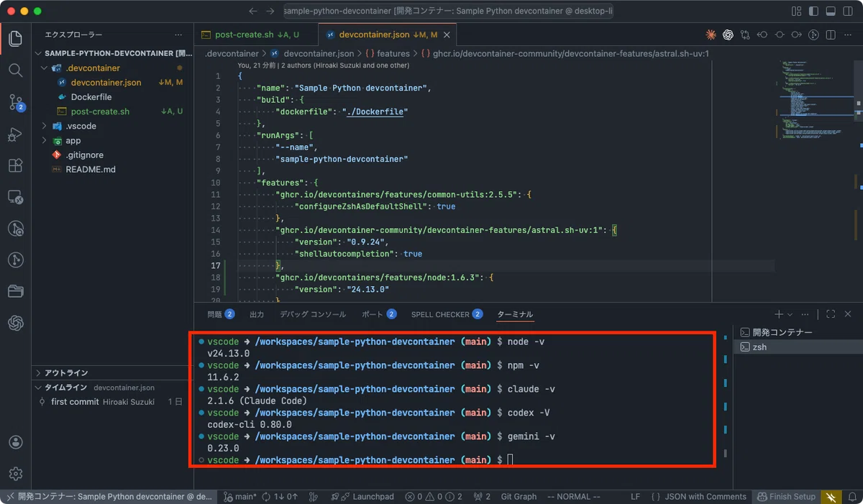Toggle the primary sidebar visibility

pyautogui.click(x=813, y=12)
